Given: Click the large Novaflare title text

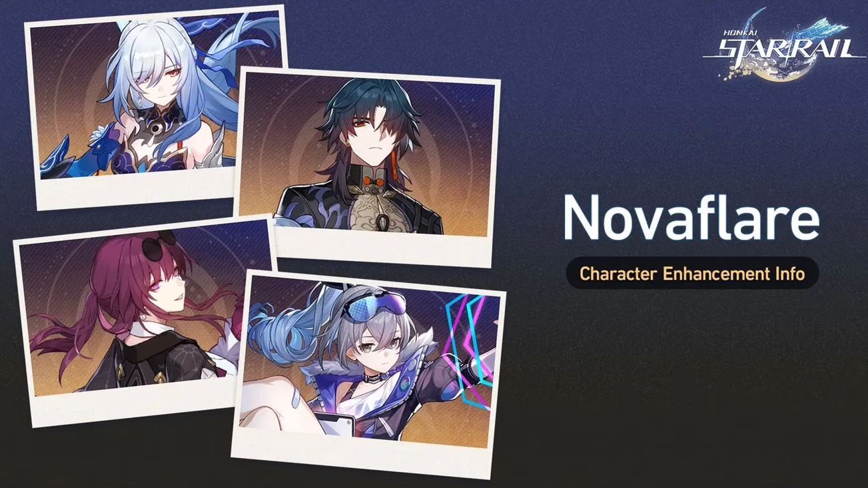Looking at the screenshot, I should point(691,218).
